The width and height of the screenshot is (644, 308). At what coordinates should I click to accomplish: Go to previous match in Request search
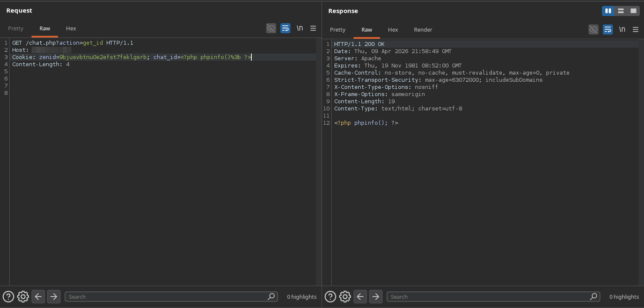38,296
